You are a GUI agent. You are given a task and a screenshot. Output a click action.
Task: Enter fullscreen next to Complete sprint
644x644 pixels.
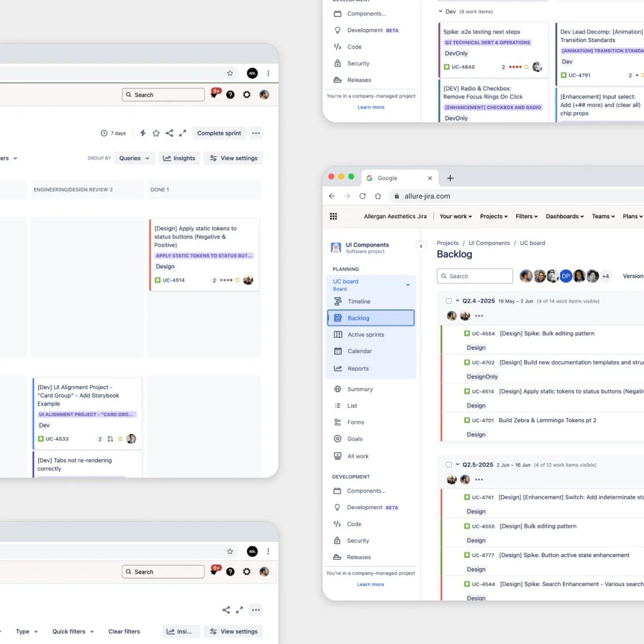coord(183,133)
